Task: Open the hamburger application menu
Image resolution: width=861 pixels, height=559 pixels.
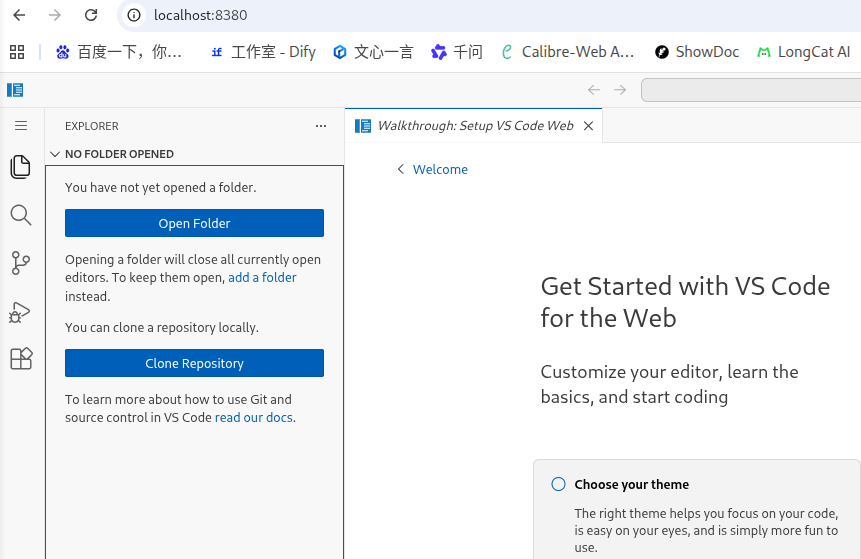Action: pyautogui.click(x=21, y=126)
